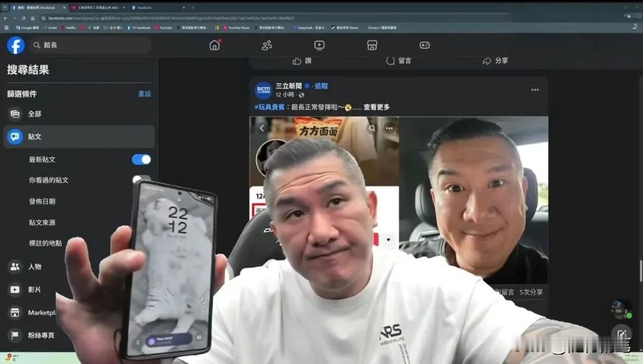Click the 讚 like button
The height and width of the screenshot is (364, 643).
[302, 61]
